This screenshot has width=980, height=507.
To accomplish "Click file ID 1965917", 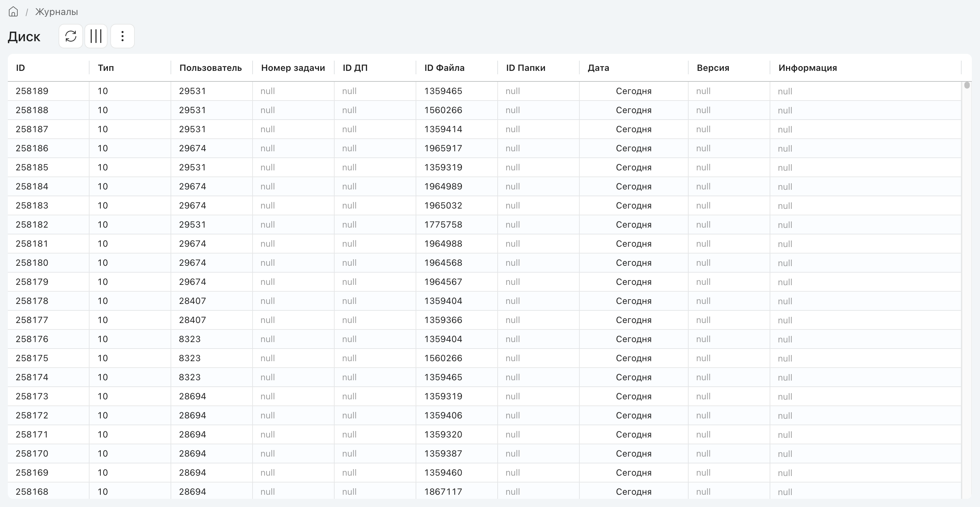I will point(443,148).
